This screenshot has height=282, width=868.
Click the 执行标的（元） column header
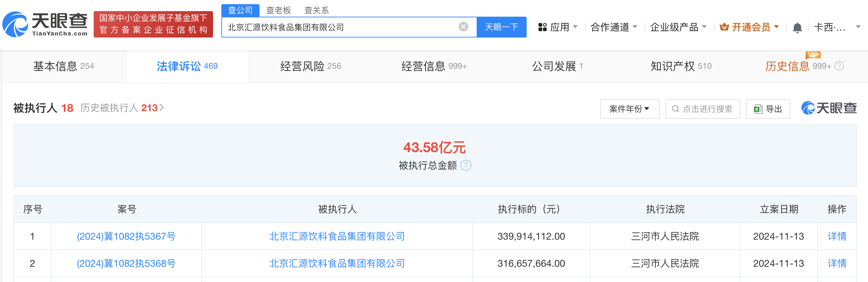(531, 209)
